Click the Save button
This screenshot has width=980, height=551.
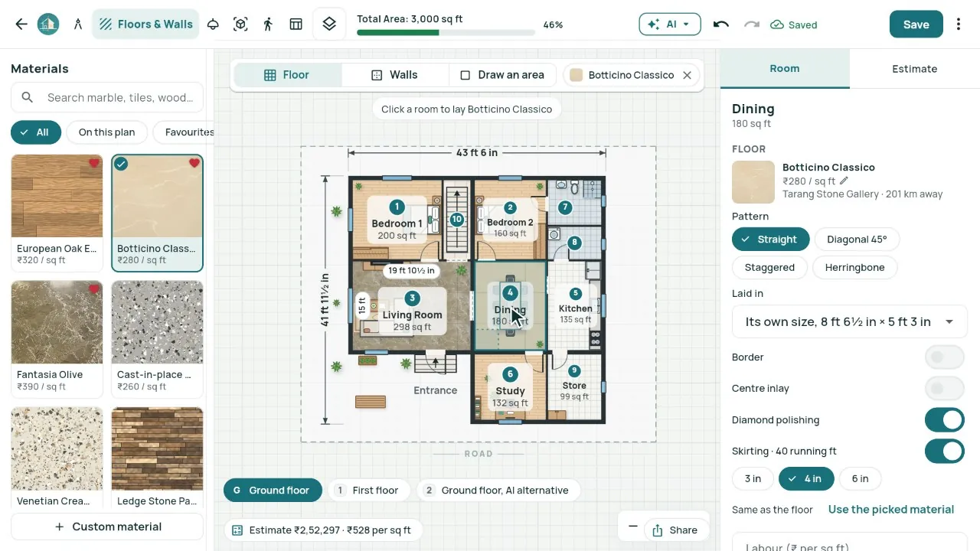click(916, 24)
